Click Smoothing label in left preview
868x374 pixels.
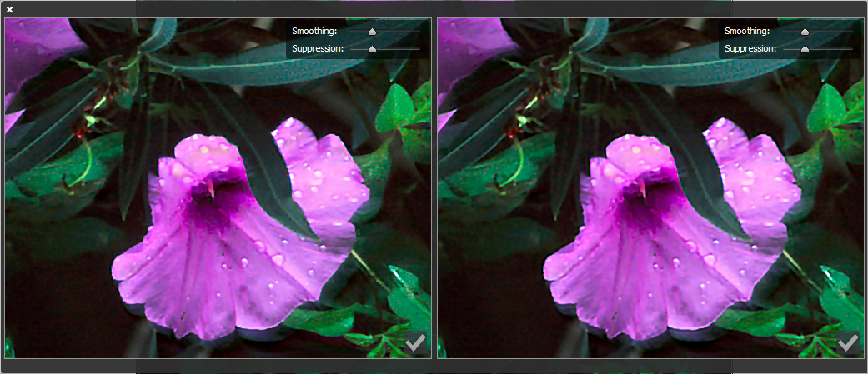coord(314,31)
